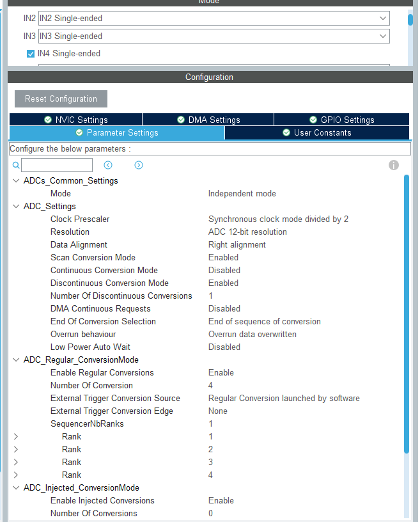This screenshot has height=522, width=420.
Task: Collapse the ADC_Regular_ConversionMode group
Action: [x=15, y=360]
